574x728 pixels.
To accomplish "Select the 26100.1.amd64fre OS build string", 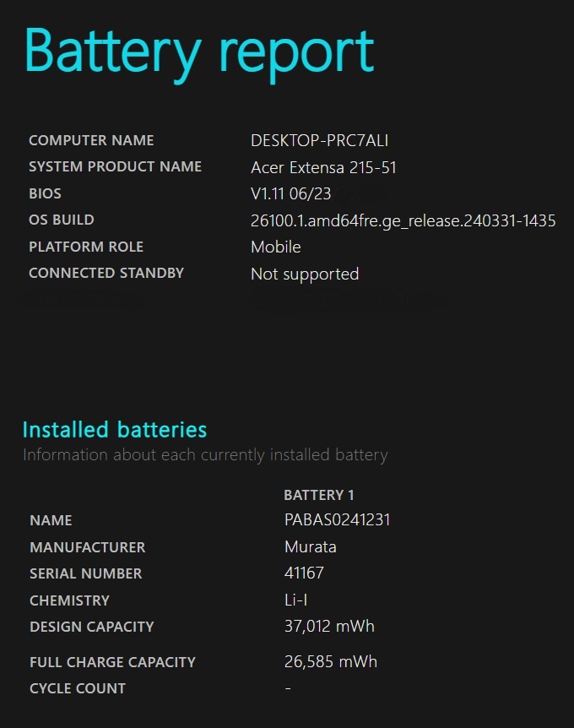I will click(x=403, y=220).
